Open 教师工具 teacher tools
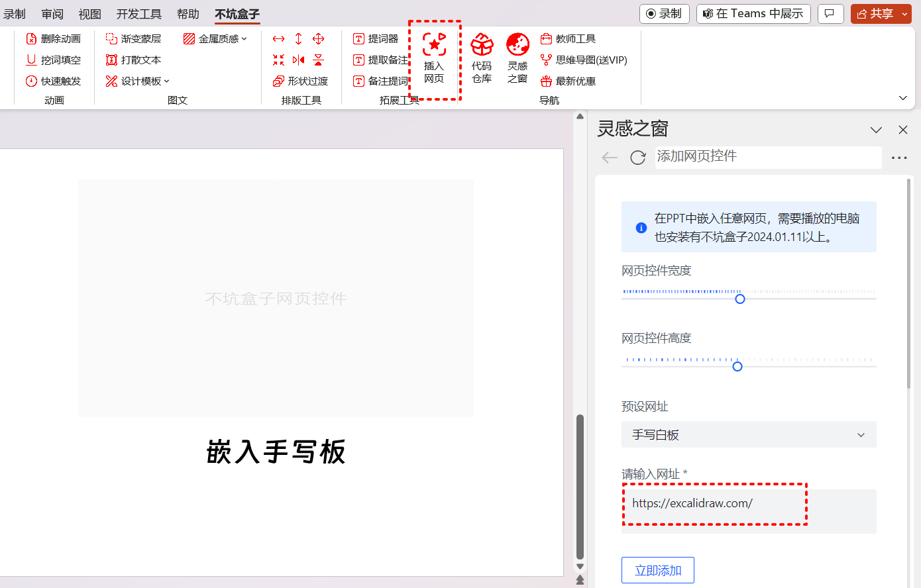Image resolution: width=921 pixels, height=588 pixels. click(x=568, y=39)
